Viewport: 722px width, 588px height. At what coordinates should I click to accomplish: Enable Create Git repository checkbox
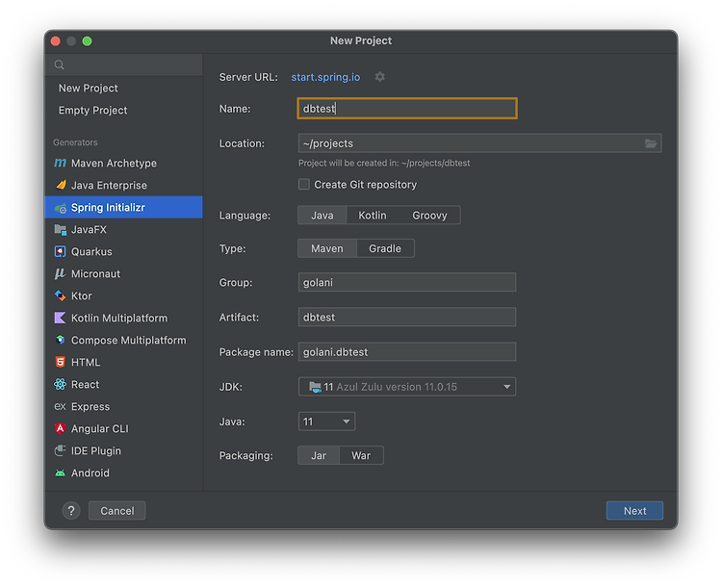(x=304, y=184)
